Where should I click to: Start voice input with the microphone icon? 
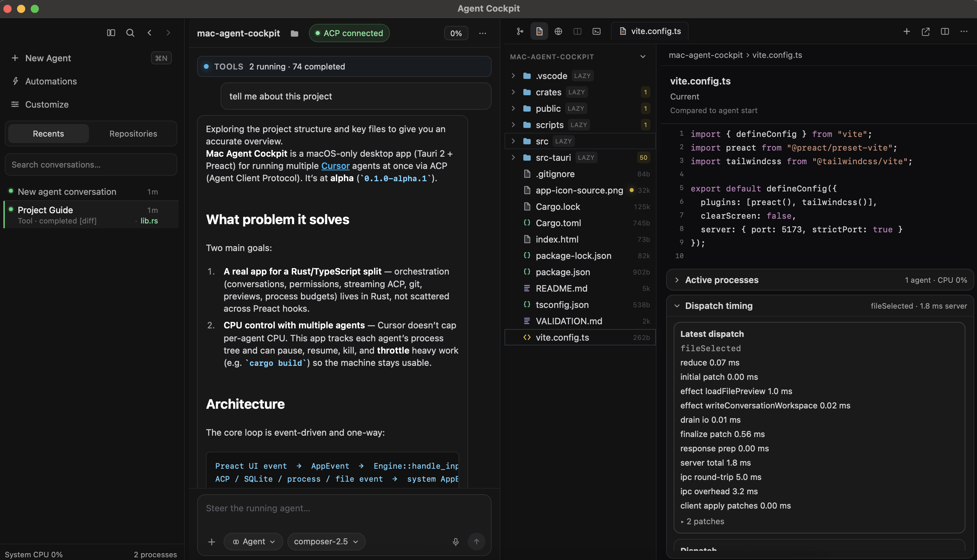click(455, 542)
